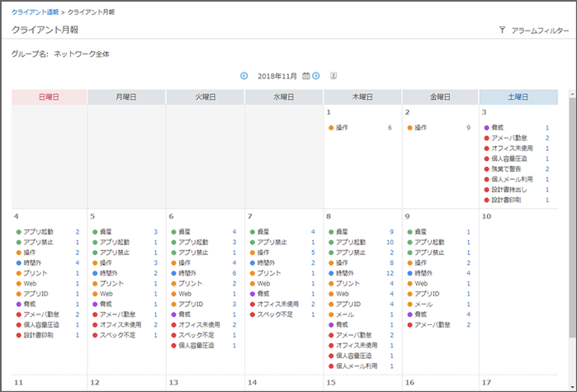The image size is (577, 392).
Task: Select the 土曜日 column header
Action: pyautogui.click(x=518, y=97)
